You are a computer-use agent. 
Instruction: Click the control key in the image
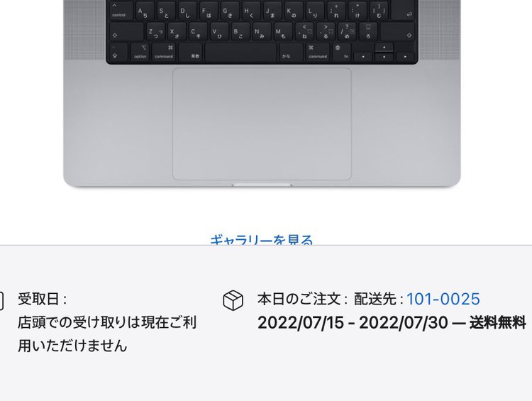[x=121, y=10]
